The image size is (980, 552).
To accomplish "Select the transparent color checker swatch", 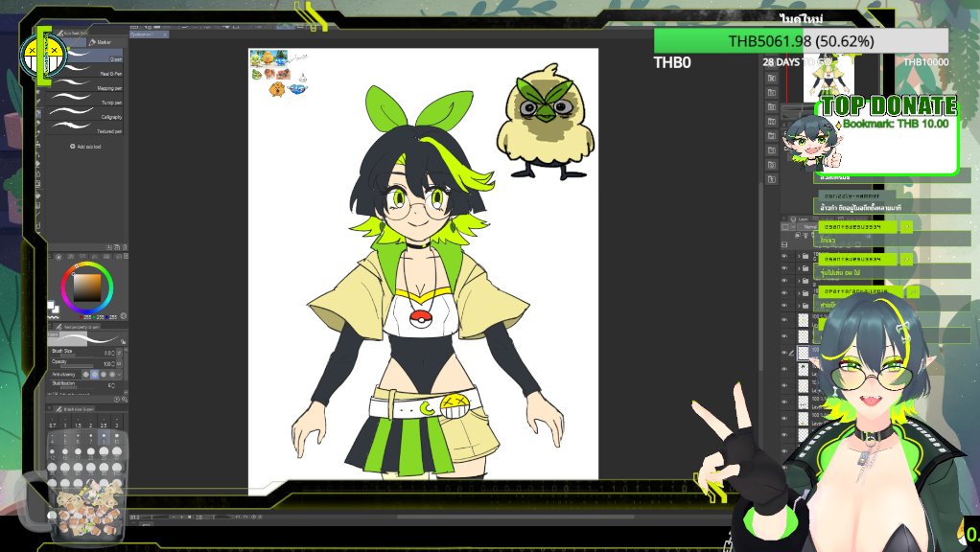I will (x=53, y=317).
